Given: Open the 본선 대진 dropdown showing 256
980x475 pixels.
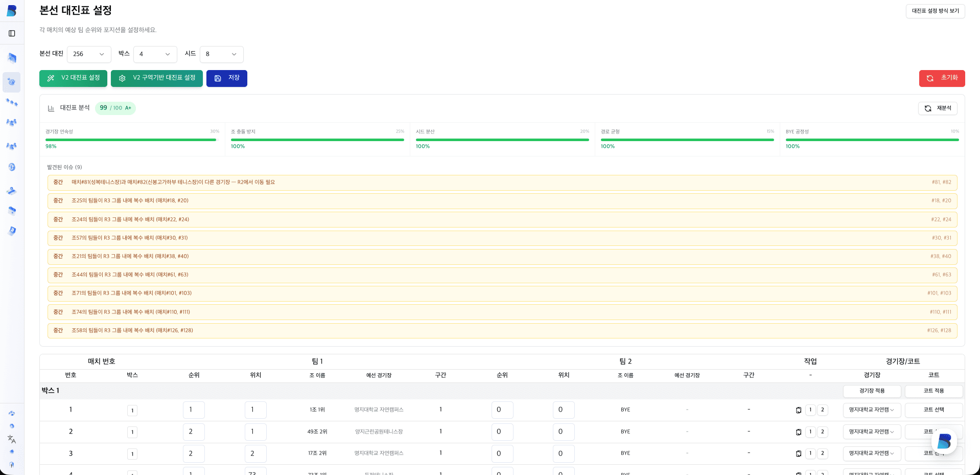Looking at the screenshot, I should tap(89, 54).
